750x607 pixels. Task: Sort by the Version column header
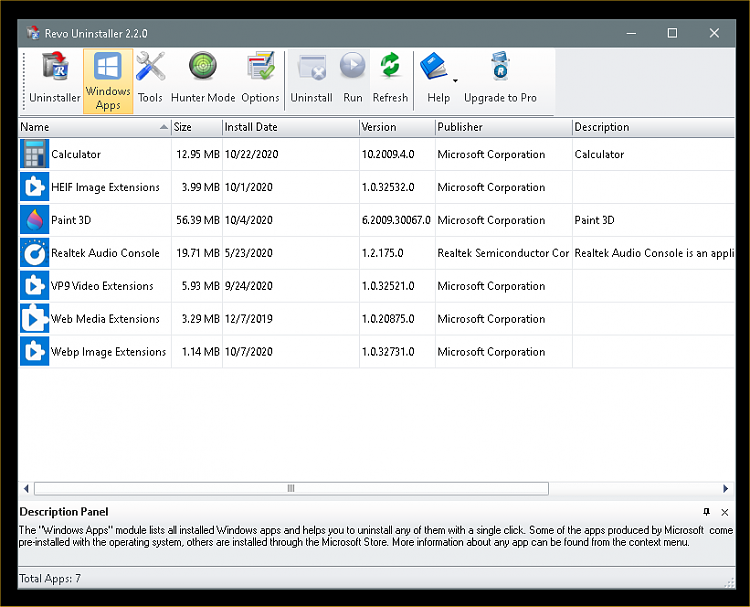pos(397,127)
